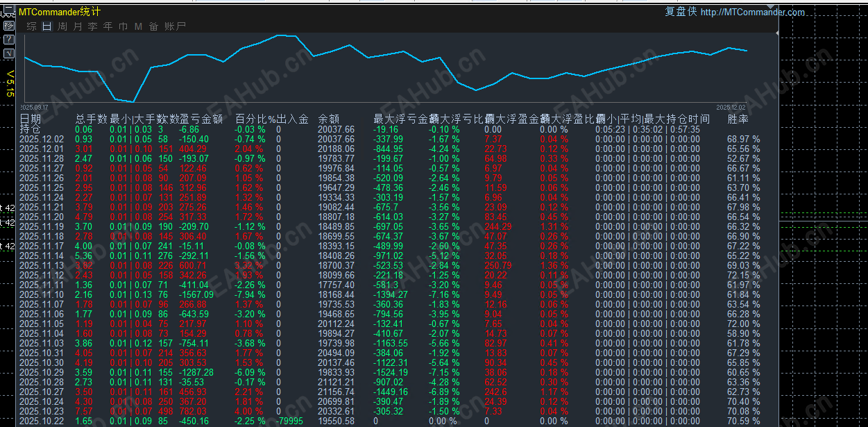Screen dimensions: 868x427
Task: Click the 盈亏金额 column header
Action: 201,119
